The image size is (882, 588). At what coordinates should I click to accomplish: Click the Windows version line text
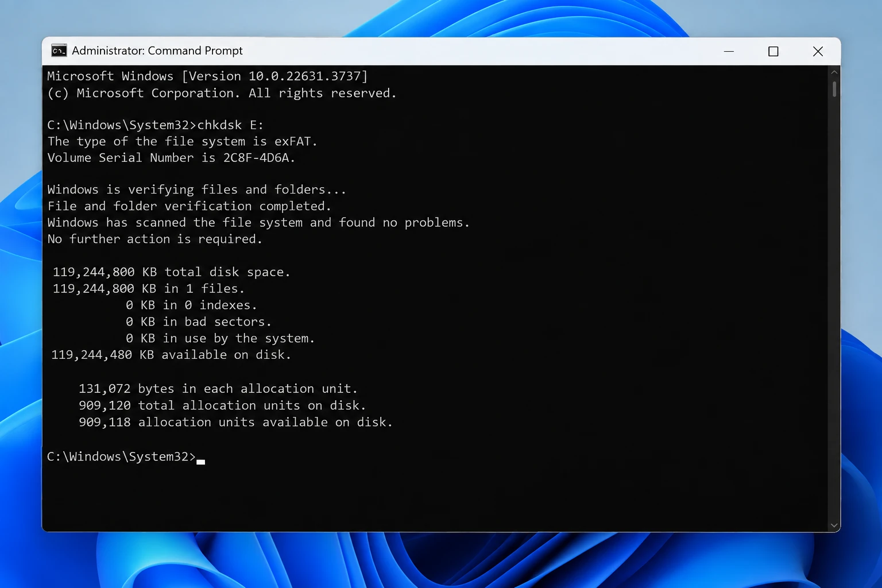tap(207, 76)
